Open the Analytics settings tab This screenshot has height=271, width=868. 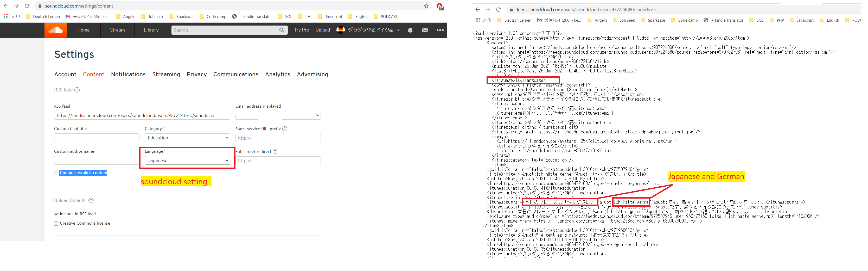pyautogui.click(x=278, y=74)
